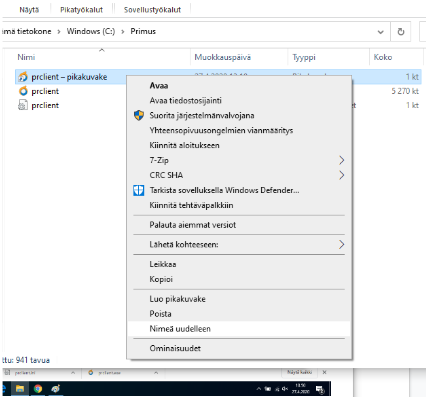Open options arrow for prclient.exe download
Image resolution: width=426 pixels, height=397 pixels.
tap(156, 373)
